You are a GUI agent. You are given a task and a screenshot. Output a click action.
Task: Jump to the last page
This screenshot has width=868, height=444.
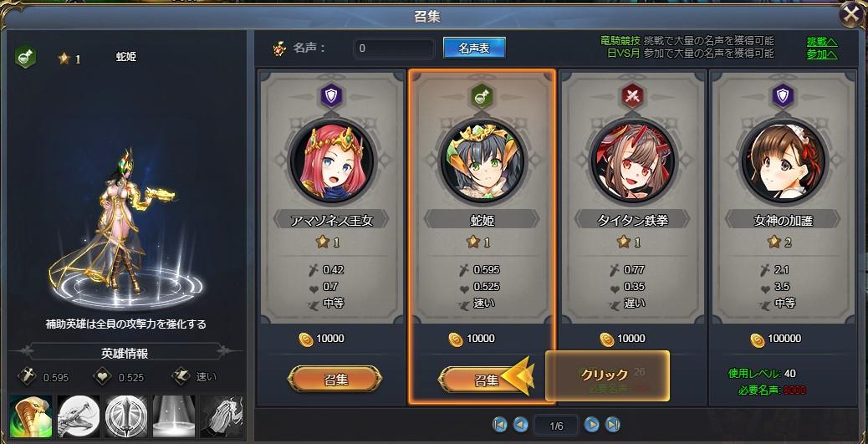612,425
